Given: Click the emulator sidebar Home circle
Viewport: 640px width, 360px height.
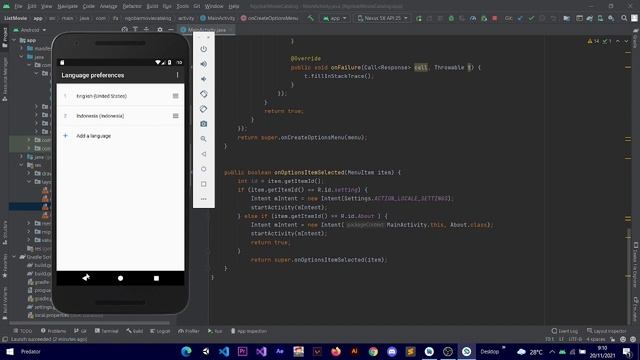Looking at the screenshot, I should click(x=203, y=169).
